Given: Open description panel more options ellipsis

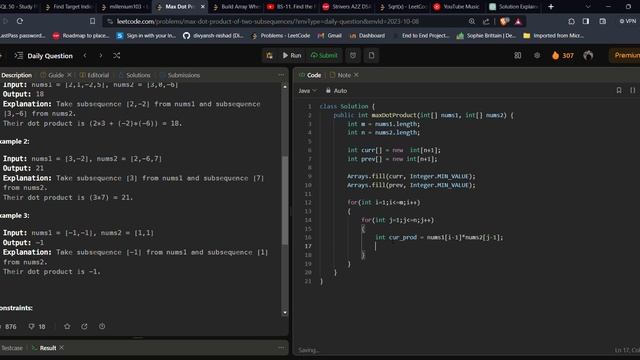Looking at the screenshot, I should (281, 75).
